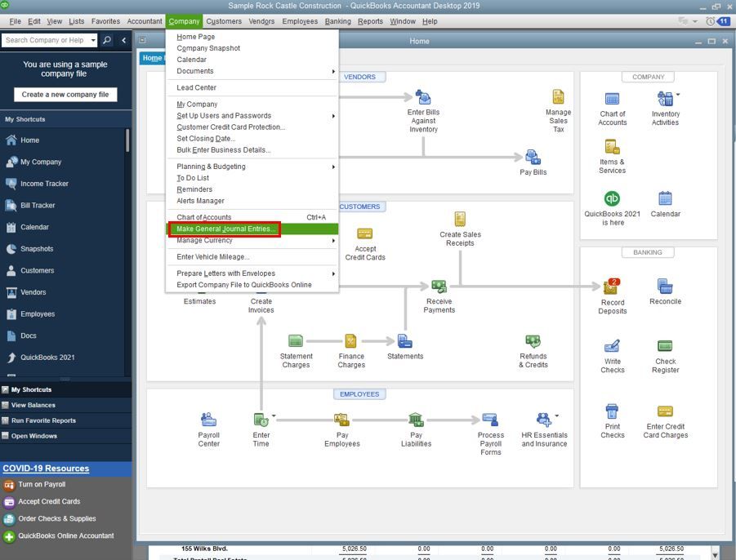Select Make General Journal Entries menu item
The height and width of the screenshot is (560, 736).
tap(252, 229)
